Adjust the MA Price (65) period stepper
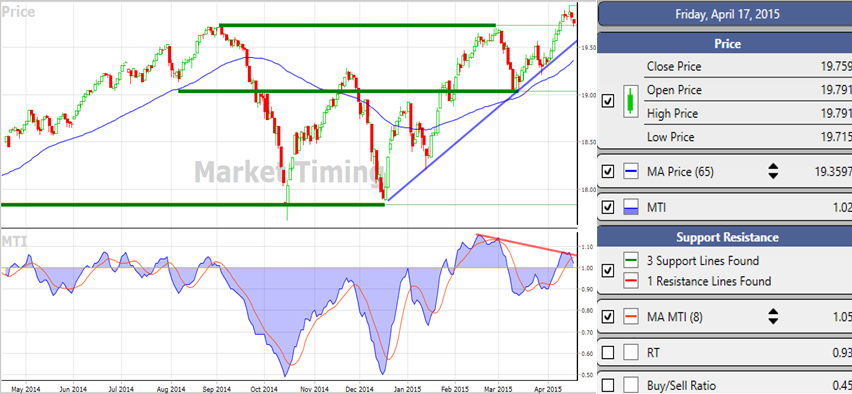852x394 pixels. pos(773,172)
